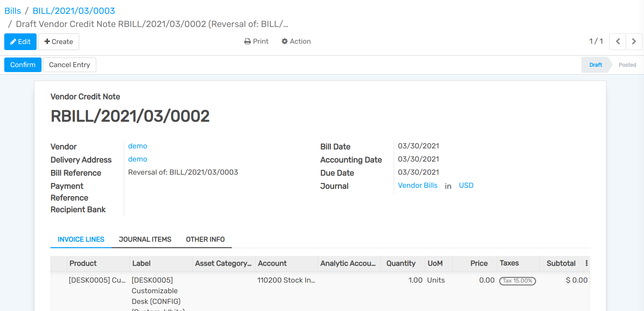Click the Edit pencil button

pyautogui.click(x=20, y=42)
